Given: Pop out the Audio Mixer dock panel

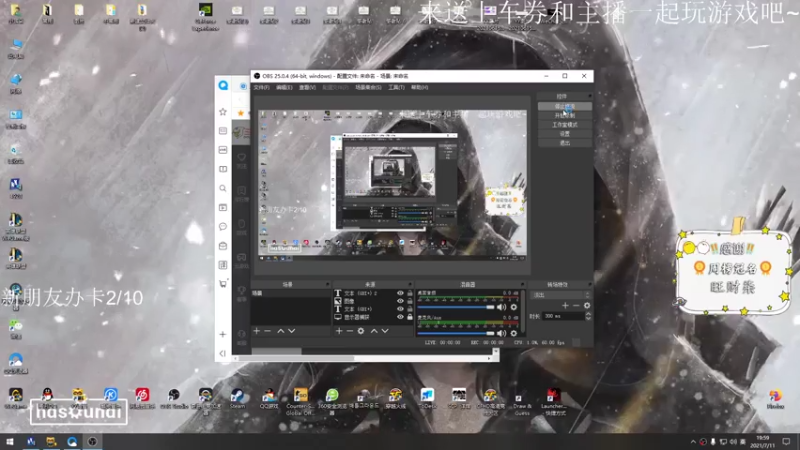Looking at the screenshot, I should tap(522, 284).
